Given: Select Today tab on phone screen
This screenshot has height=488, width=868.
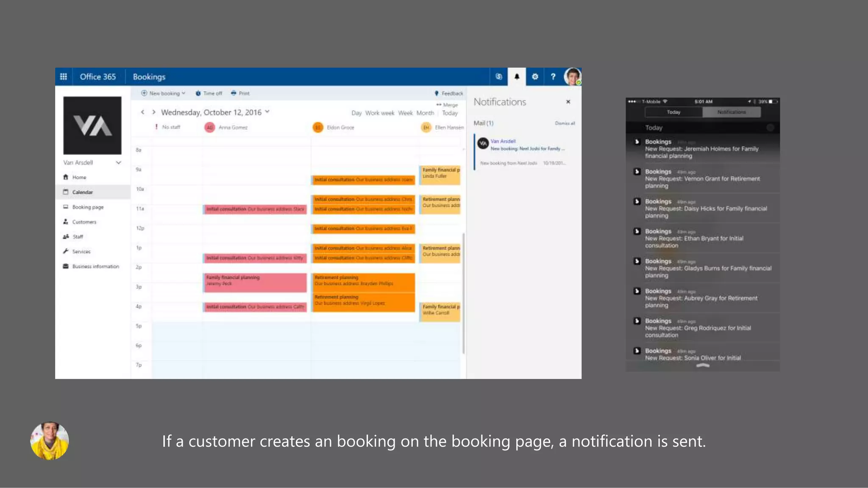Looking at the screenshot, I should (x=673, y=112).
